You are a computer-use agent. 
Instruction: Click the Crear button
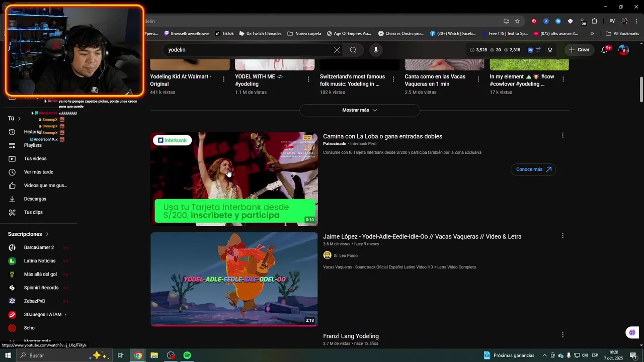[x=579, y=50]
